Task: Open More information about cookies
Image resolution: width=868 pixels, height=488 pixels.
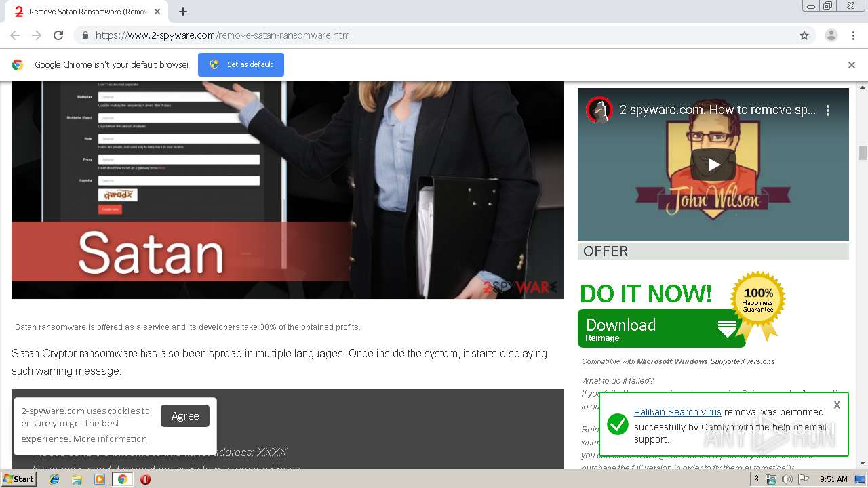Action: 110,439
